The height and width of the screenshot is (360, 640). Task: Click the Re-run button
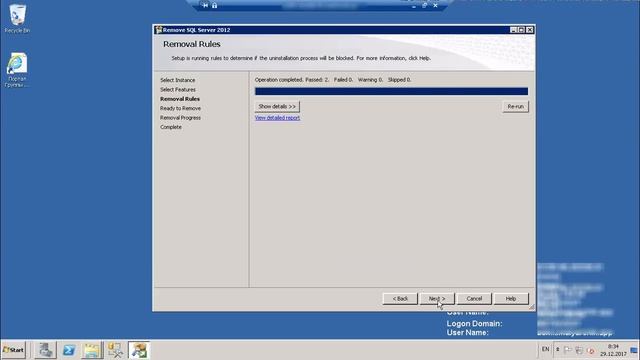tap(516, 107)
